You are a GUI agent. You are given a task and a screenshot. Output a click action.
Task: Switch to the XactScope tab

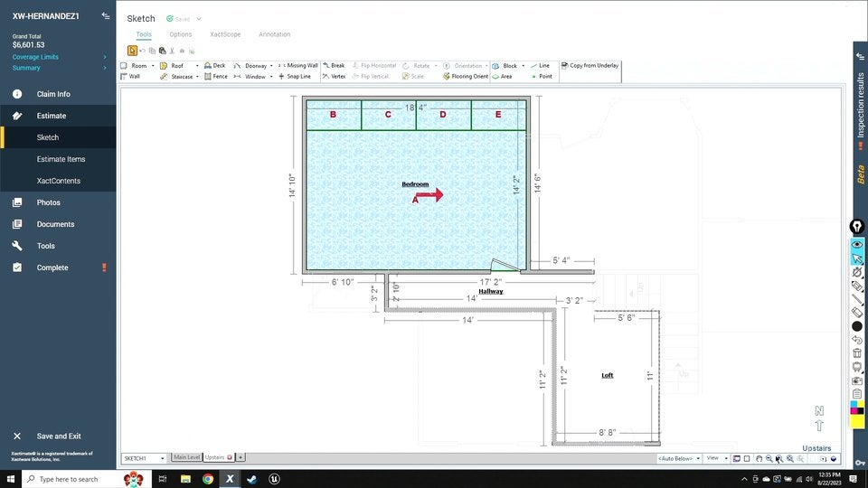point(225,34)
